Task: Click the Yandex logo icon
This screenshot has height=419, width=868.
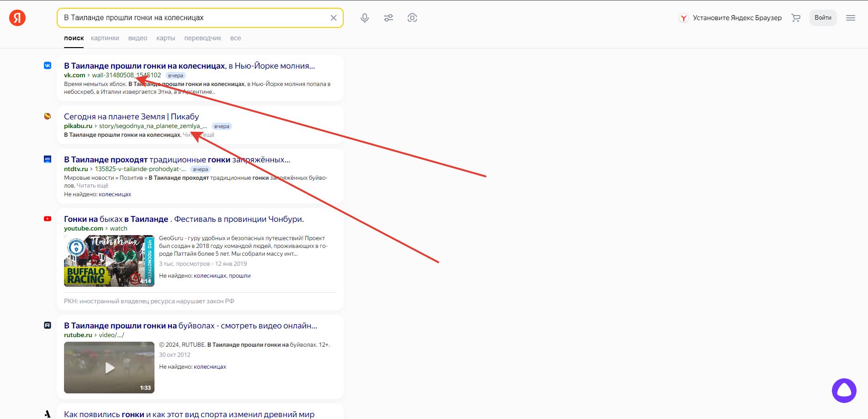Action: [x=17, y=18]
